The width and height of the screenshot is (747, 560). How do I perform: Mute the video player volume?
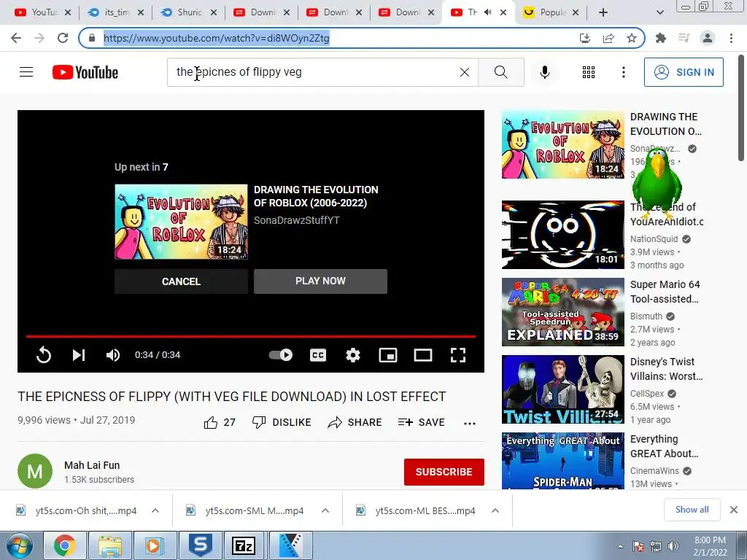[113, 355]
